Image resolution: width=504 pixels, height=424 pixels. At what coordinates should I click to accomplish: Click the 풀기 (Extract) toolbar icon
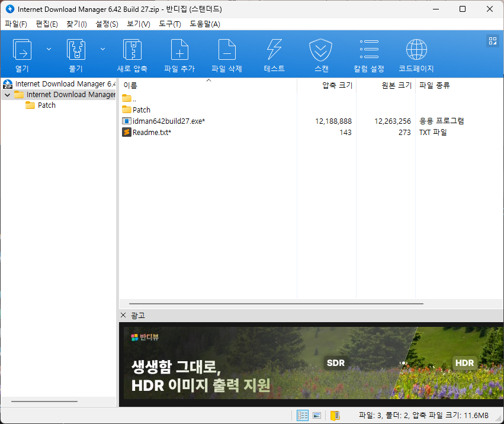[76, 55]
